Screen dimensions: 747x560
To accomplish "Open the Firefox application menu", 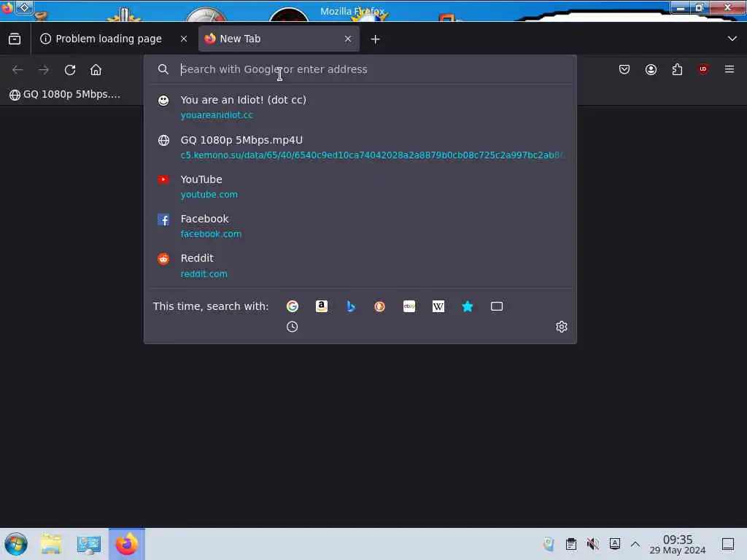I will 729,69.
